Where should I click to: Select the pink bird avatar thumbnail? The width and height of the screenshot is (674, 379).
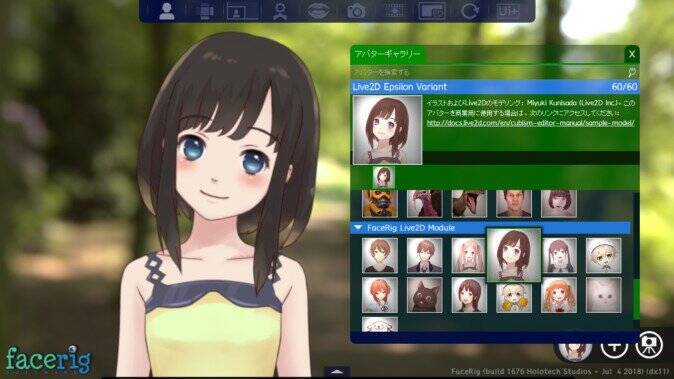[x=424, y=204]
